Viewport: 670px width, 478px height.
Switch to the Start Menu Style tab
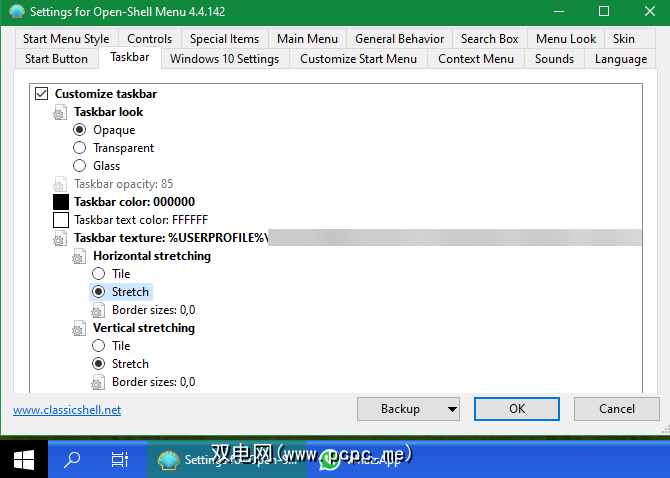pyautogui.click(x=66, y=39)
